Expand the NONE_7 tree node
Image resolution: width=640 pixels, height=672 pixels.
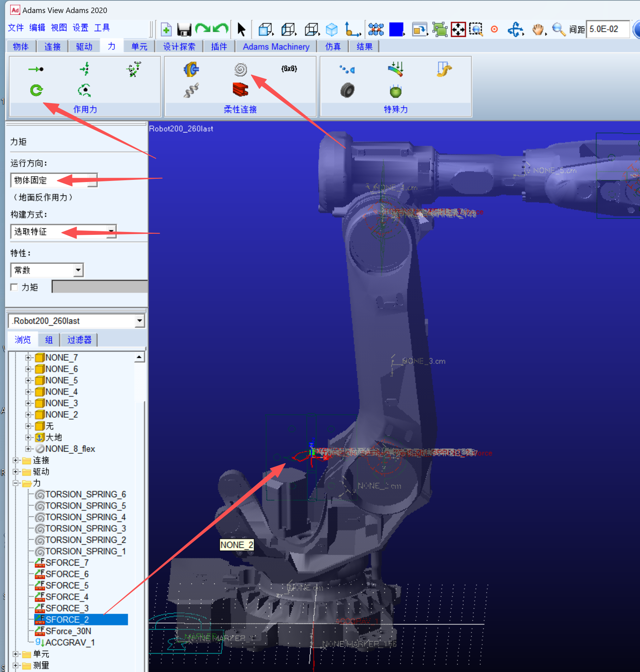[x=28, y=358]
